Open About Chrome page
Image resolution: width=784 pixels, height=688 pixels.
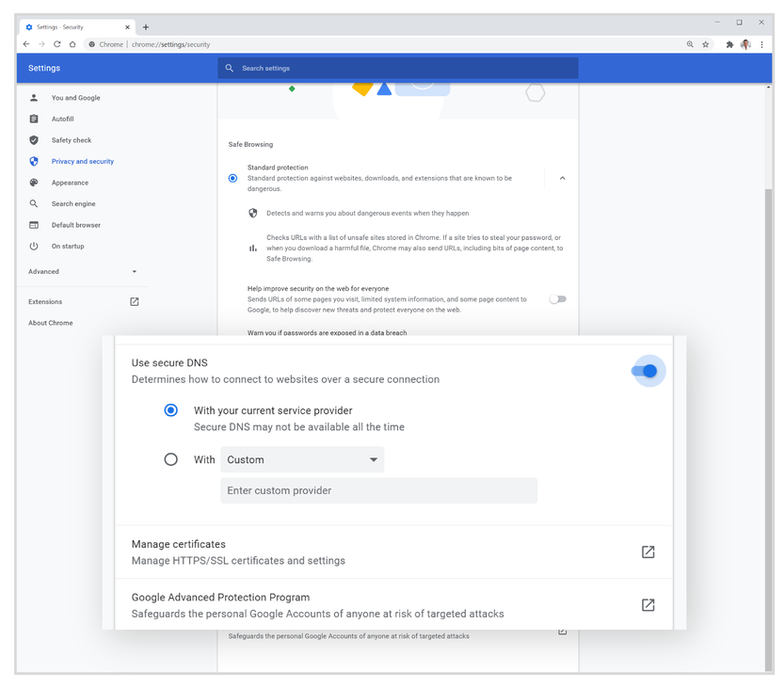[x=51, y=323]
